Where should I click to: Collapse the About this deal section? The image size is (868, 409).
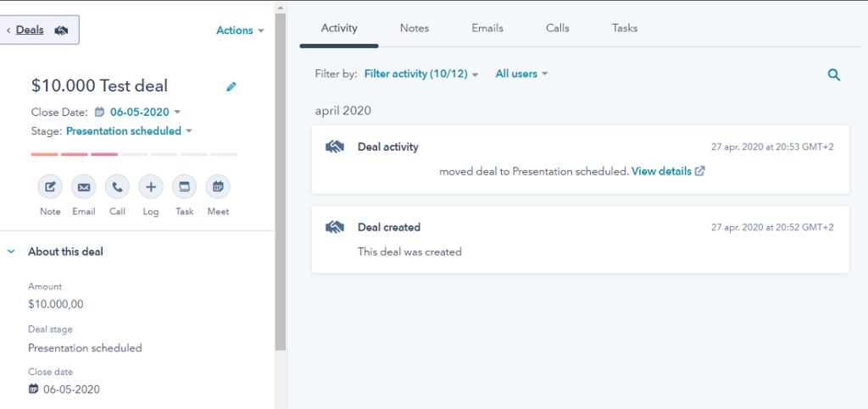(12, 251)
